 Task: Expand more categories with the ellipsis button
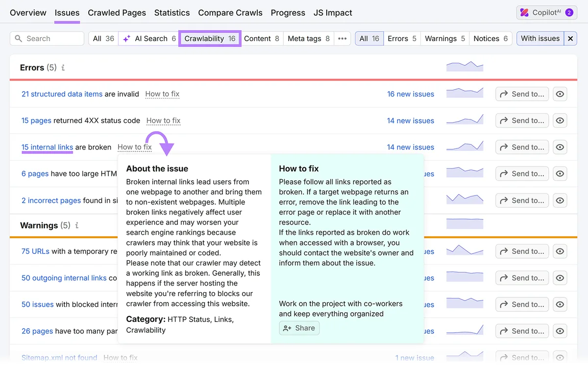point(343,39)
